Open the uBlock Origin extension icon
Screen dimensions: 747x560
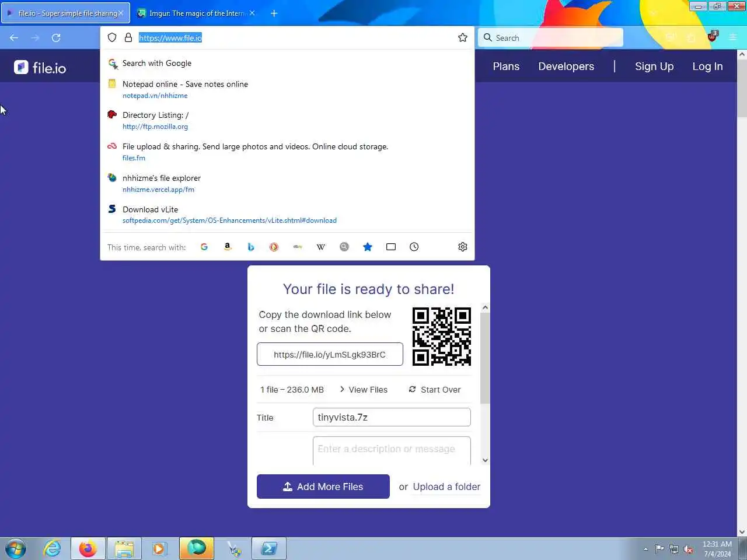pyautogui.click(x=712, y=37)
